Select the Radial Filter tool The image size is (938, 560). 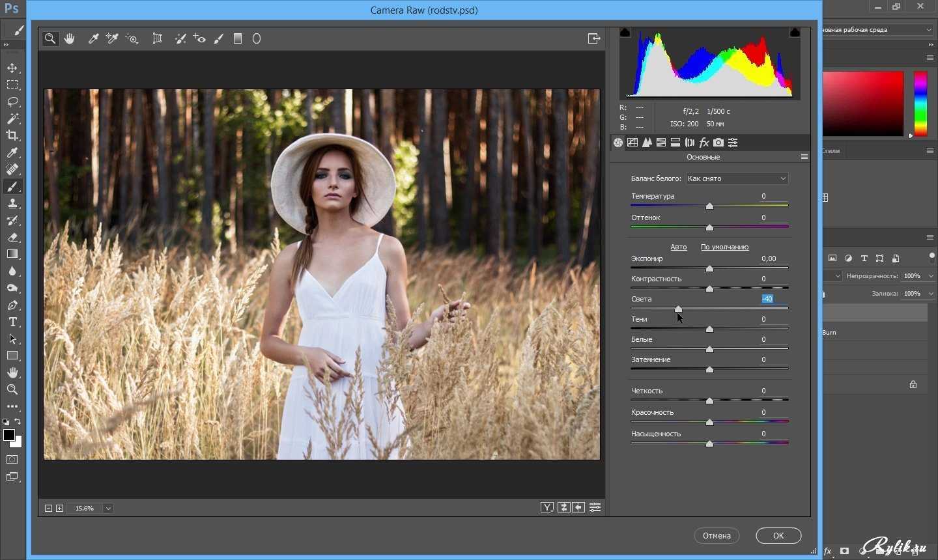coord(257,38)
